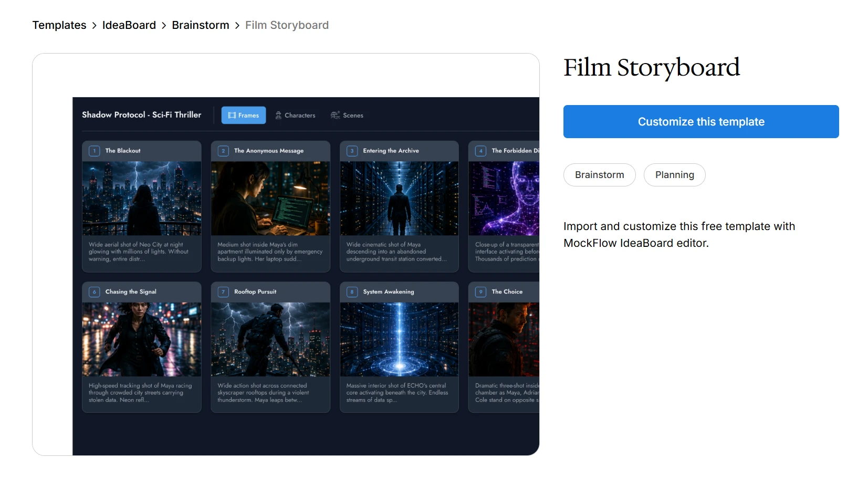
Task: Click frame number 3 badge
Action: [352, 151]
